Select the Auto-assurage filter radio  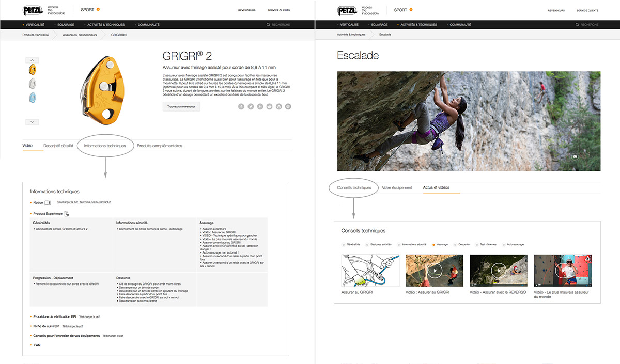point(503,244)
